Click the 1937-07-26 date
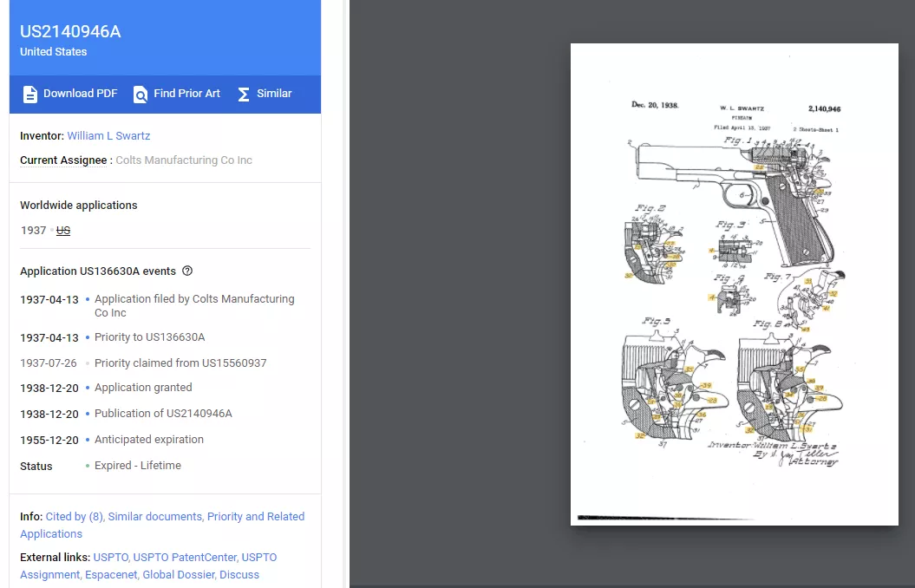The width and height of the screenshot is (915, 588). (x=49, y=363)
